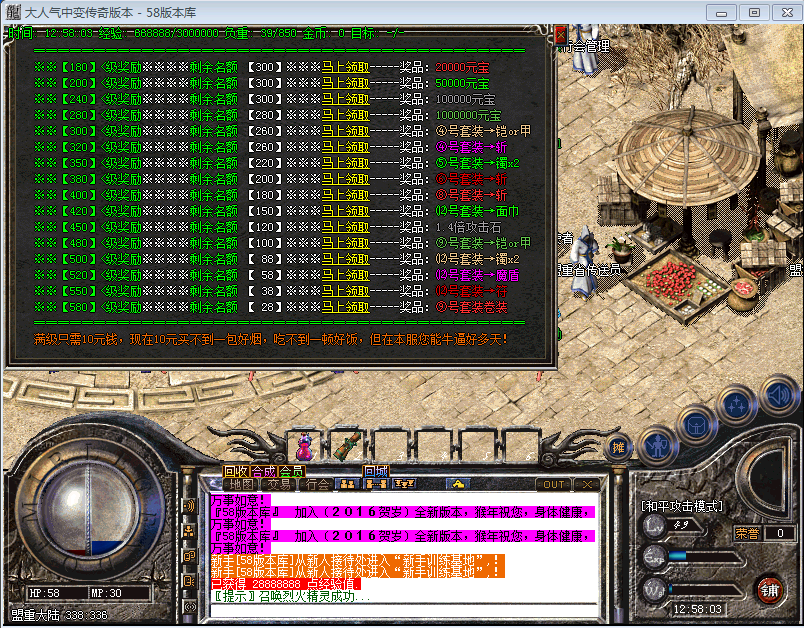The width and height of the screenshot is (804, 628).
Task: Click the X exit button beside OUT
Action: coord(587,484)
